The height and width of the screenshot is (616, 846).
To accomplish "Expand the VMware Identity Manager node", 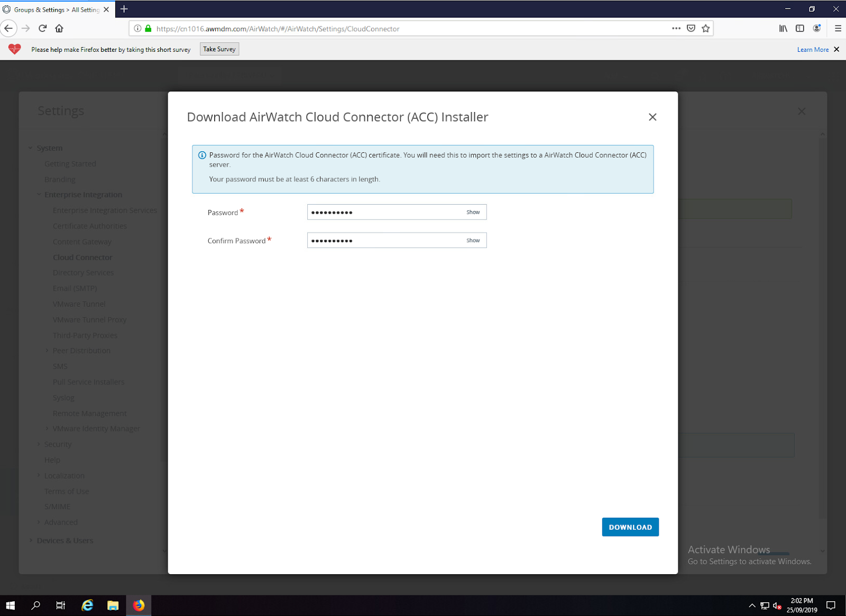I will pyautogui.click(x=47, y=429).
